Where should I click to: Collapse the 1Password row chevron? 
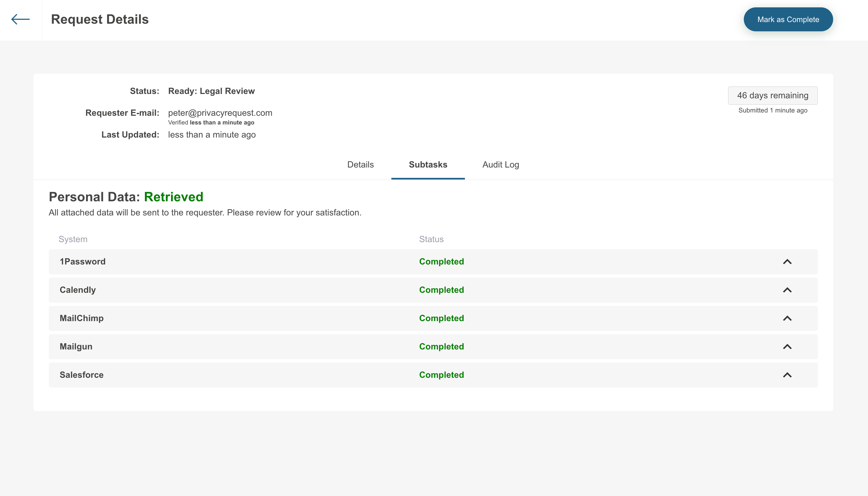click(787, 262)
